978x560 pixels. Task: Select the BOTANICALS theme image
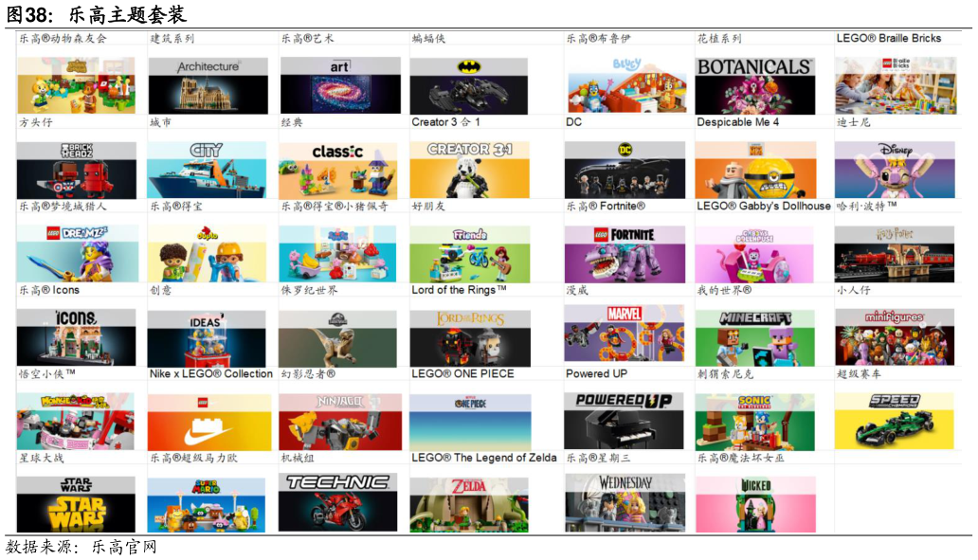(754, 85)
